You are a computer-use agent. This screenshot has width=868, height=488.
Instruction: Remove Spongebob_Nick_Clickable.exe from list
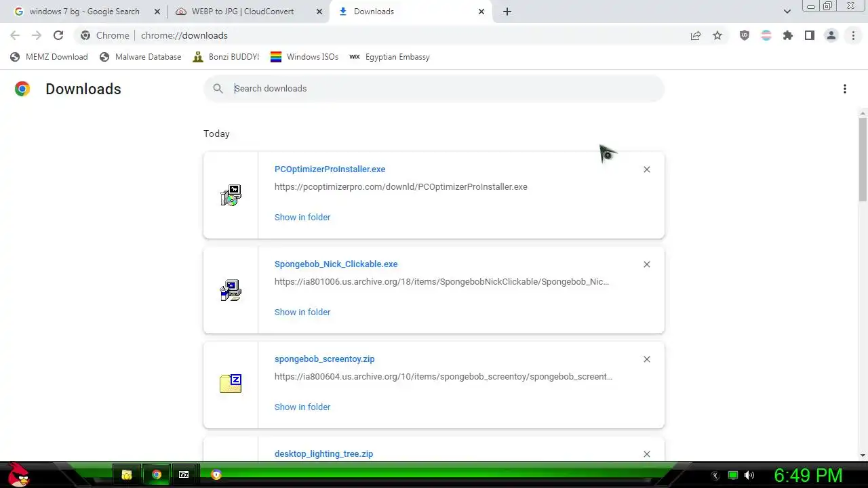point(647,264)
